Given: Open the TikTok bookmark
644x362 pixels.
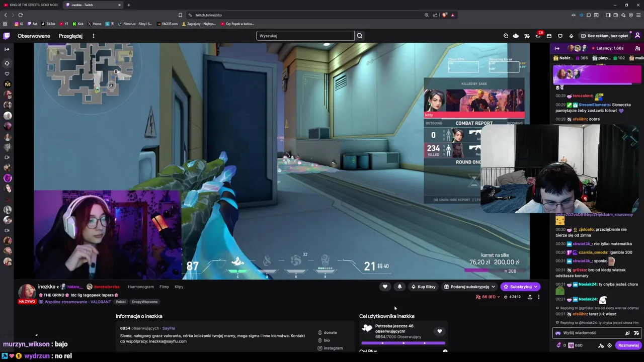Looking at the screenshot, I should pyautogui.click(x=48, y=24).
